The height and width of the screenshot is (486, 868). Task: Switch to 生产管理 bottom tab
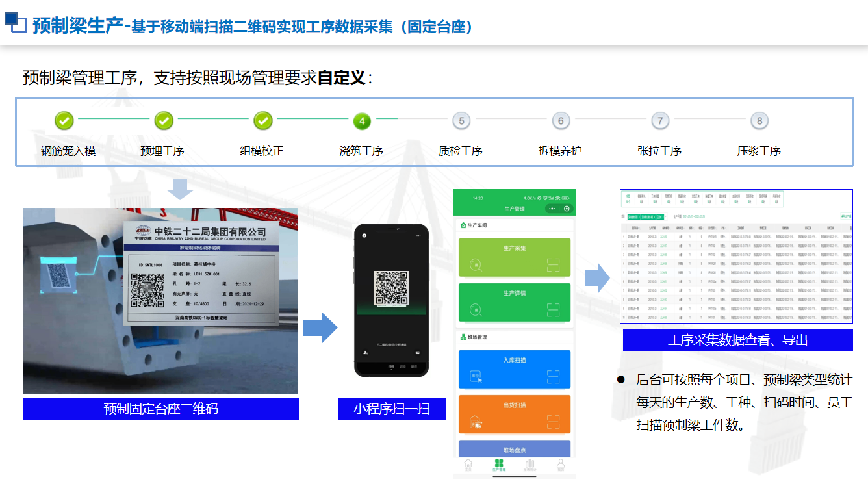499,465
